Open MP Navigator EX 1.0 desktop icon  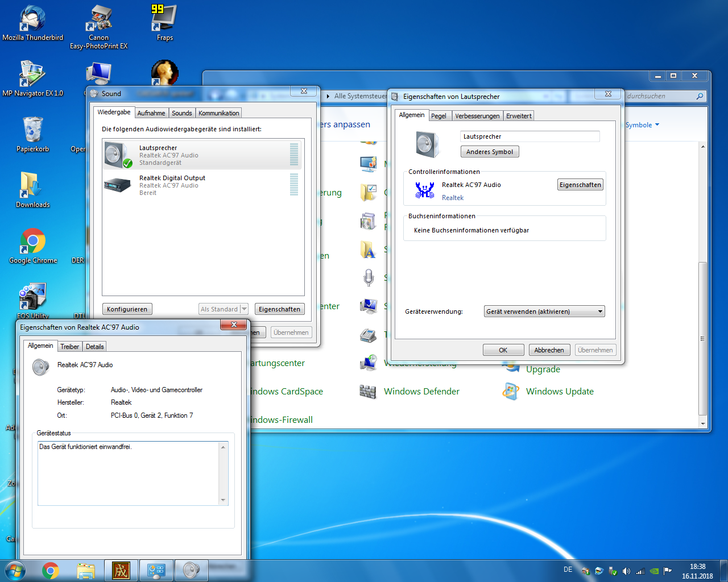(32, 78)
